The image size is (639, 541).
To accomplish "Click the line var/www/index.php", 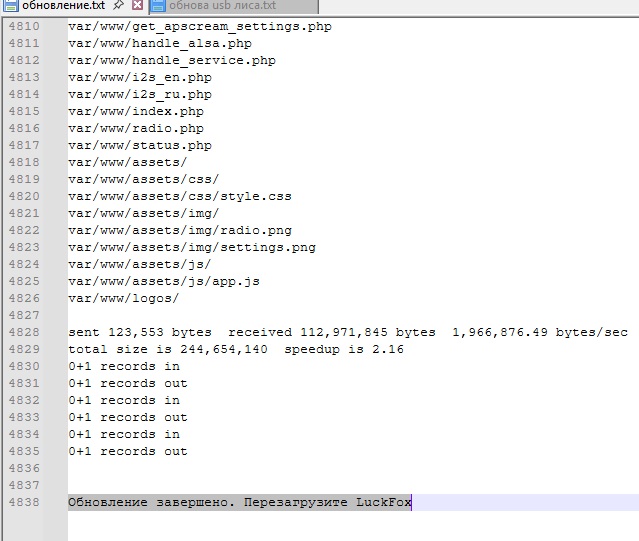I will coord(136,111).
